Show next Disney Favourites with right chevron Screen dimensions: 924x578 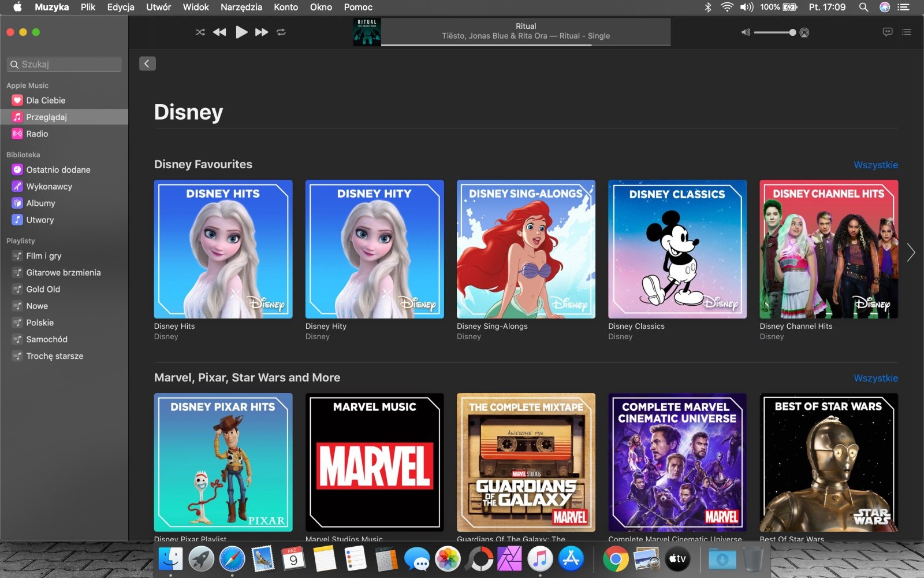(x=911, y=252)
